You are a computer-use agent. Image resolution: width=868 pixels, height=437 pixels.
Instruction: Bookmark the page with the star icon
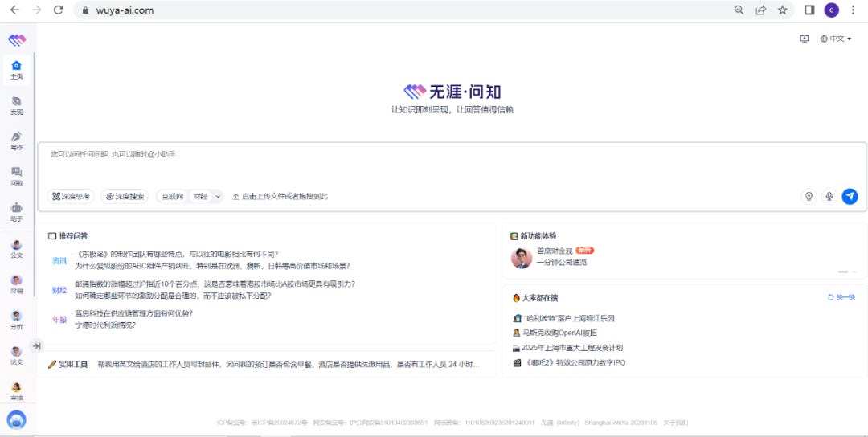click(x=782, y=10)
